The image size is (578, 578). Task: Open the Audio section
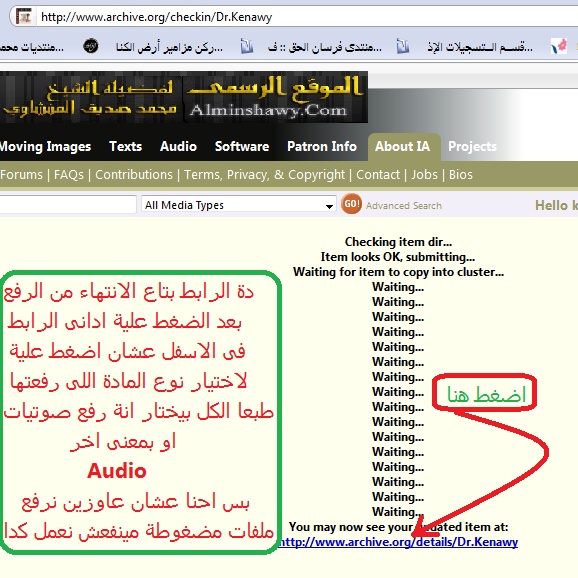178,147
